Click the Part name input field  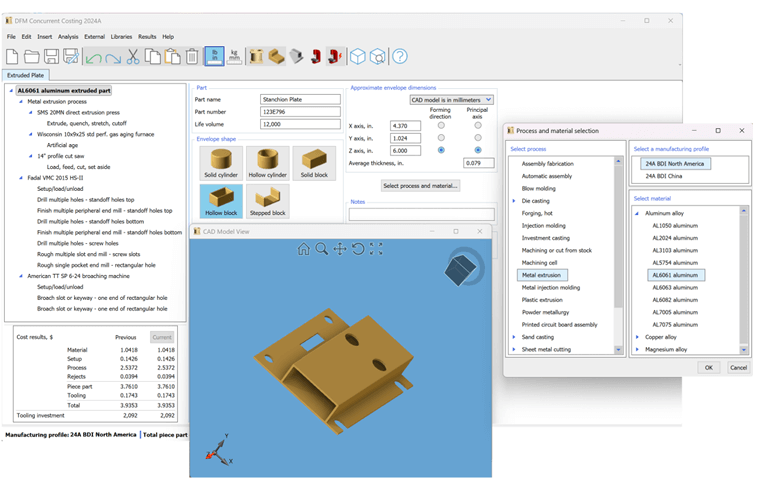click(x=297, y=99)
